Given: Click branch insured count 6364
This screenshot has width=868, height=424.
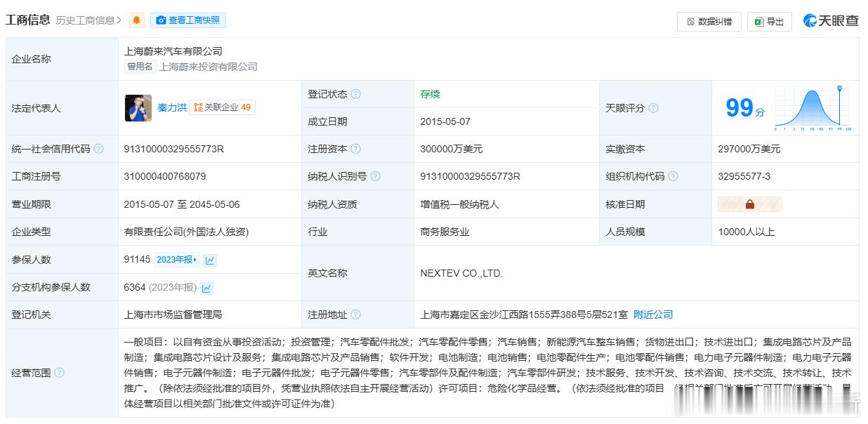Looking at the screenshot, I should pyautogui.click(x=134, y=287).
